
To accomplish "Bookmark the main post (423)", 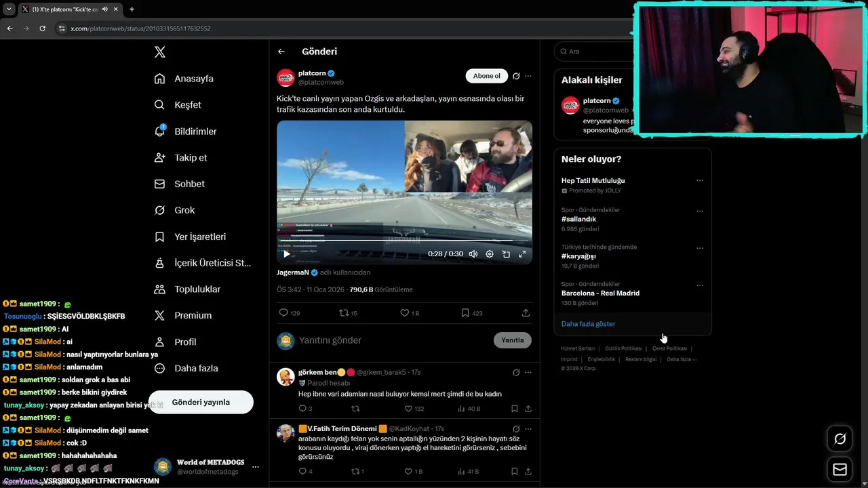I will [471, 313].
